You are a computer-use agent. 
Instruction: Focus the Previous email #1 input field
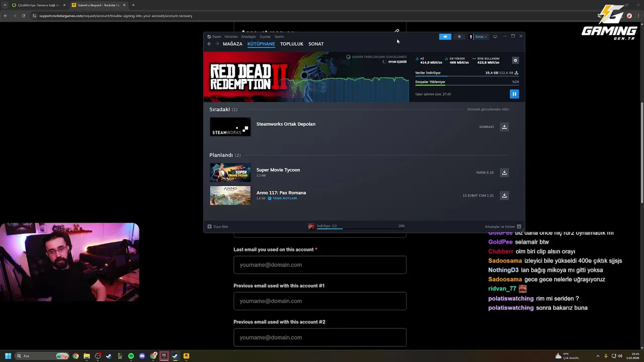coord(320,301)
